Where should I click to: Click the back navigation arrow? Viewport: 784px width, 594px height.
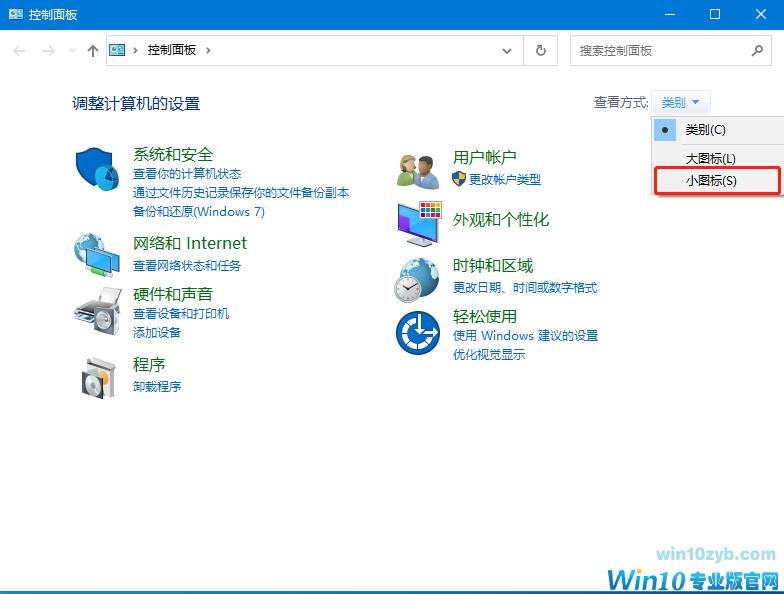coord(19,50)
